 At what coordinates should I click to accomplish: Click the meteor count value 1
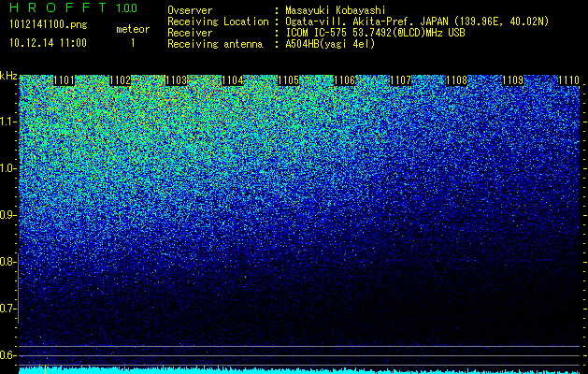(x=133, y=43)
